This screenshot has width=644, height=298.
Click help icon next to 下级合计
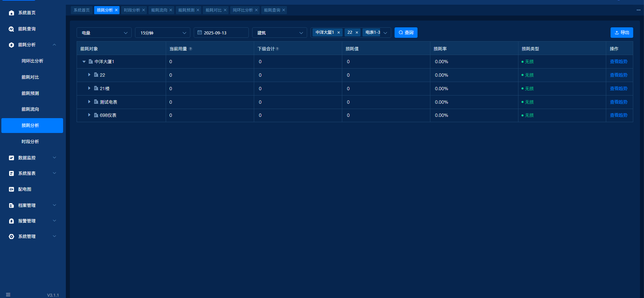[277, 49]
